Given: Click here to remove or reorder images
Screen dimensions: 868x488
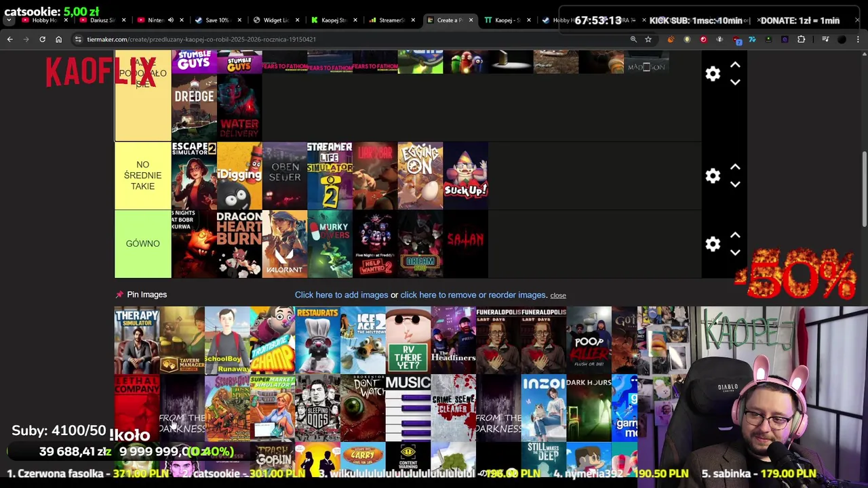Looking at the screenshot, I should point(473,295).
